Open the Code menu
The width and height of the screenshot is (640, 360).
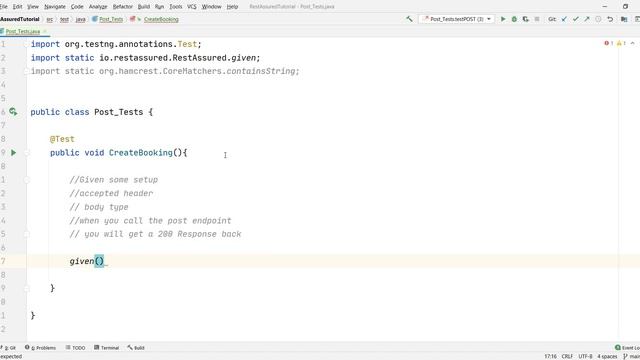(x=77, y=7)
